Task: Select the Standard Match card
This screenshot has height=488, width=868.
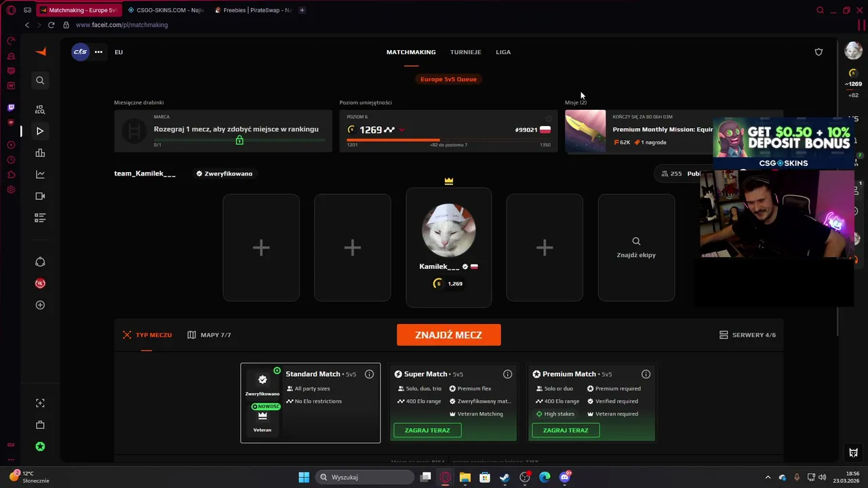Action: (x=311, y=403)
